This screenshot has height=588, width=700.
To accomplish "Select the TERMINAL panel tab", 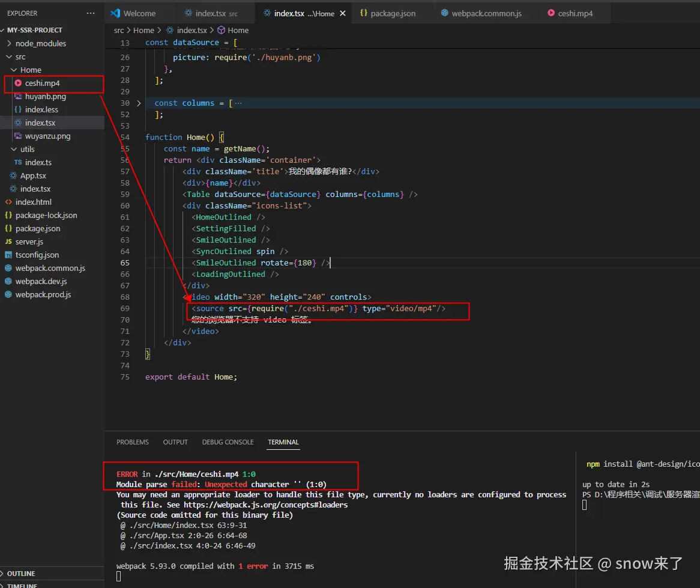I will tap(283, 442).
